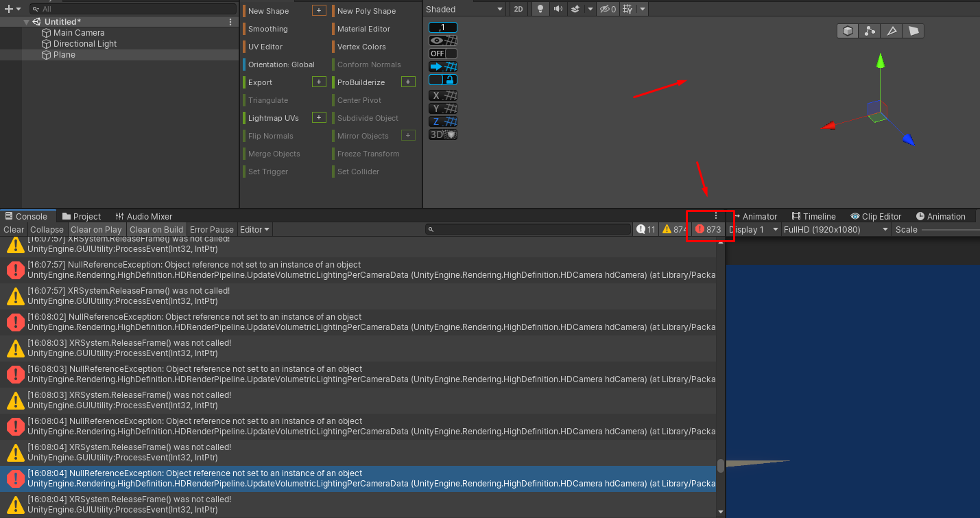The width and height of the screenshot is (980, 518).
Task: Open the ProBuilder Material Editor
Action: [x=374, y=28]
